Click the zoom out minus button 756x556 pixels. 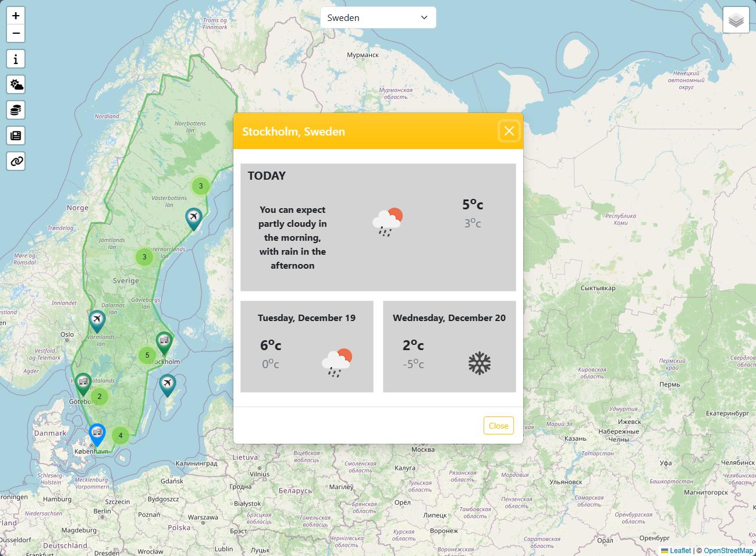point(16,33)
